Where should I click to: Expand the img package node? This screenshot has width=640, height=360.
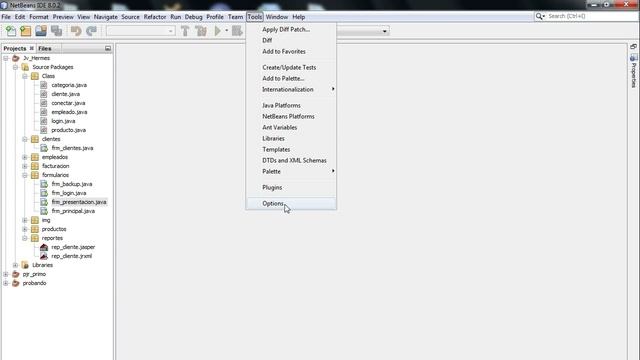(x=24, y=220)
